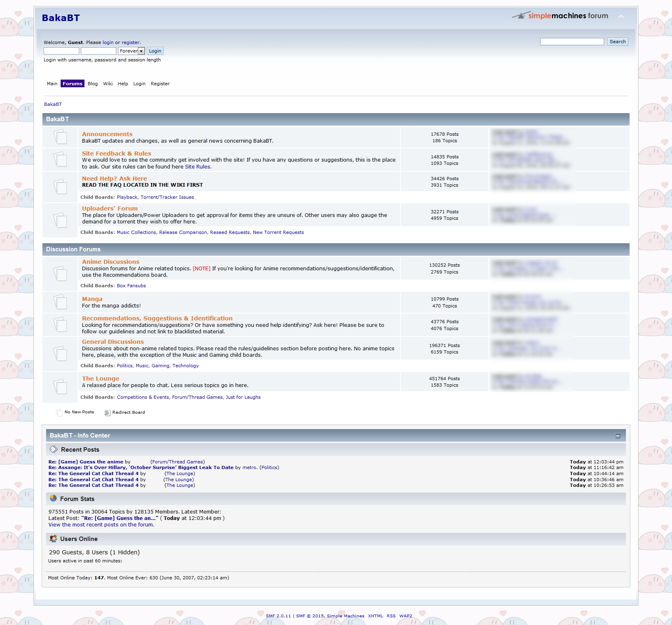Click the register link in welcome message
Screen dimensions: 672x625
point(131,42)
